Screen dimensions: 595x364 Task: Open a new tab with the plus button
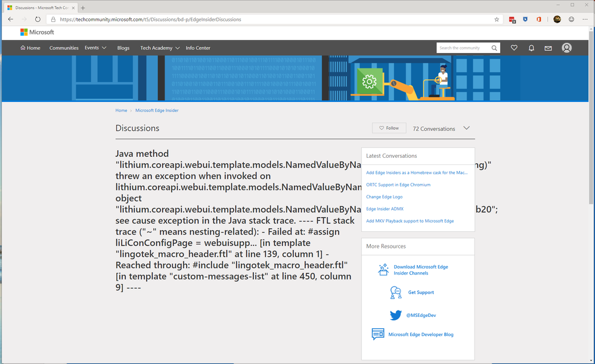[x=83, y=8]
